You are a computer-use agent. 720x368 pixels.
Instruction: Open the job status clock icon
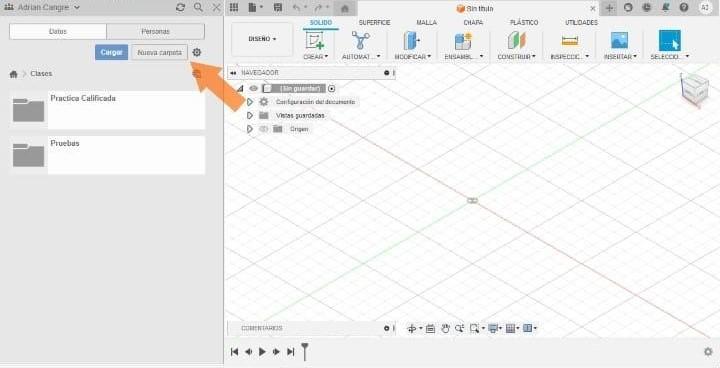click(647, 7)
